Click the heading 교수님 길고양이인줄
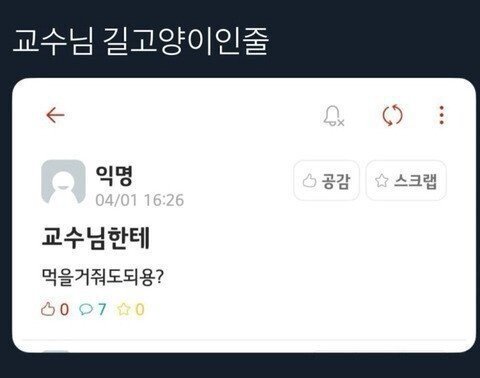480x378 pixels. click(140, 41)
